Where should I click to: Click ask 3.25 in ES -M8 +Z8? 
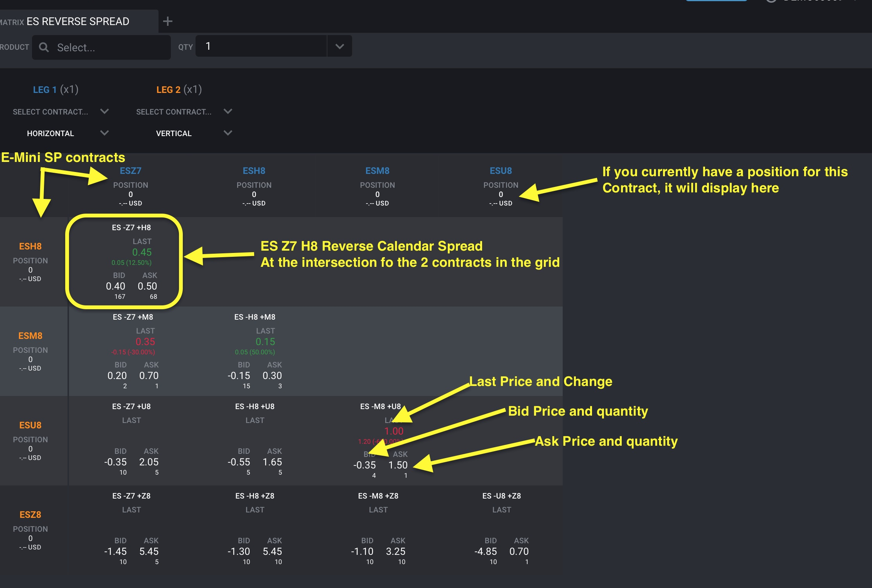[x=396, y=551]
